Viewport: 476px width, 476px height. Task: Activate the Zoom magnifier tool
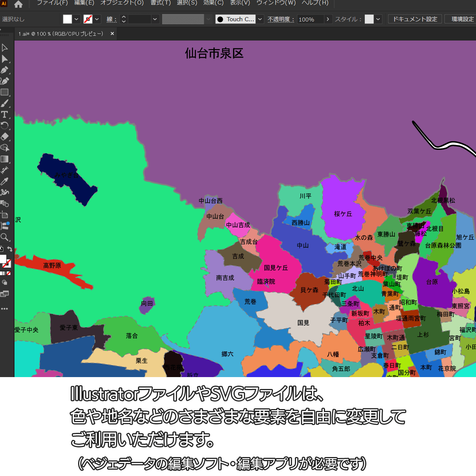pyautogui.click(x=5, y=237)
